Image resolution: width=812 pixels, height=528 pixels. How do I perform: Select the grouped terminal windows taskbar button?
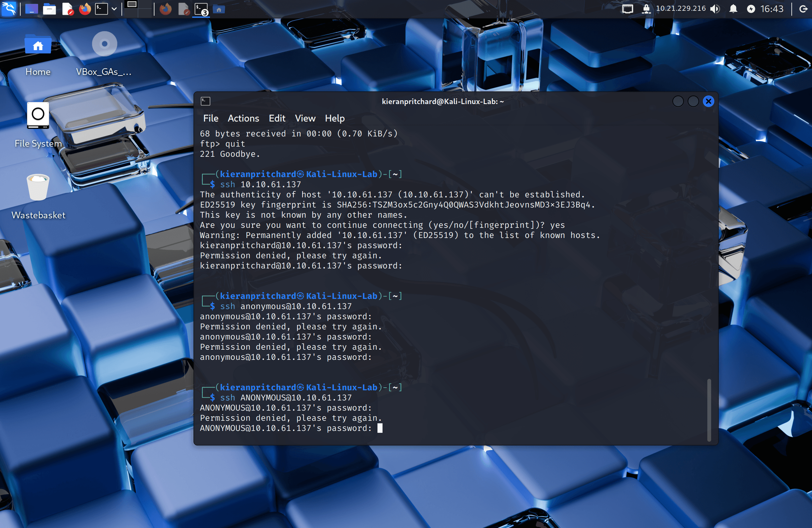[201, 9]
